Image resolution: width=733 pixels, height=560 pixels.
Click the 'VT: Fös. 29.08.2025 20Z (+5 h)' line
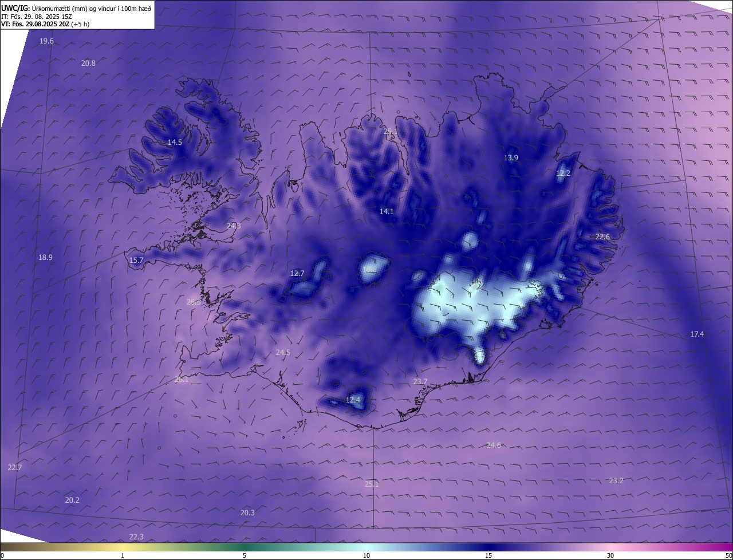[x=45, y=24]
